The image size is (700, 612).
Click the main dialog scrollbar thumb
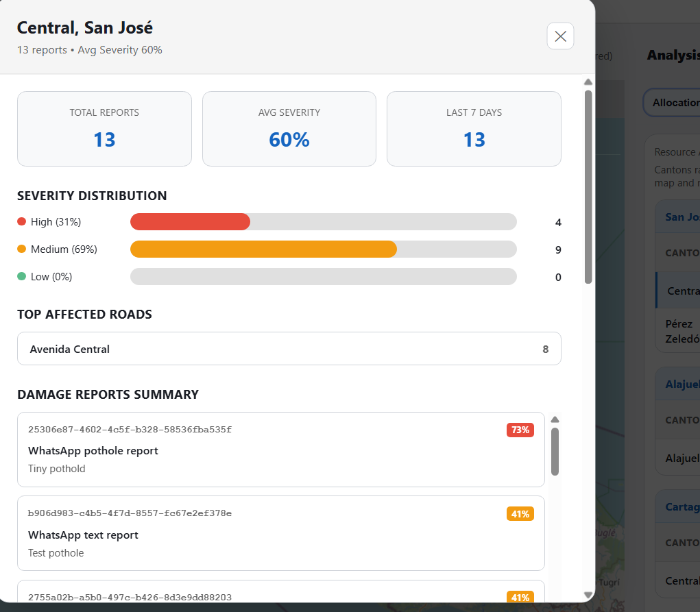pos(588,186)
